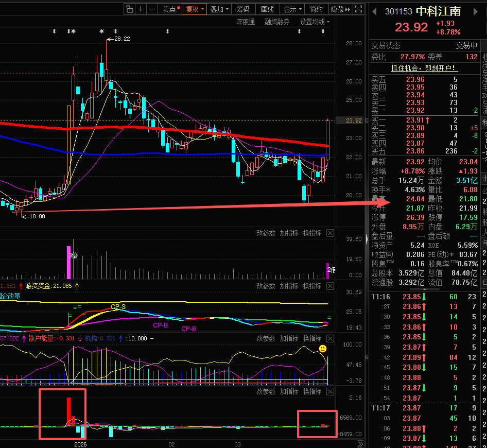Select the 画线 drawing tool
487x448 pixels.
(x=267, y=9)
